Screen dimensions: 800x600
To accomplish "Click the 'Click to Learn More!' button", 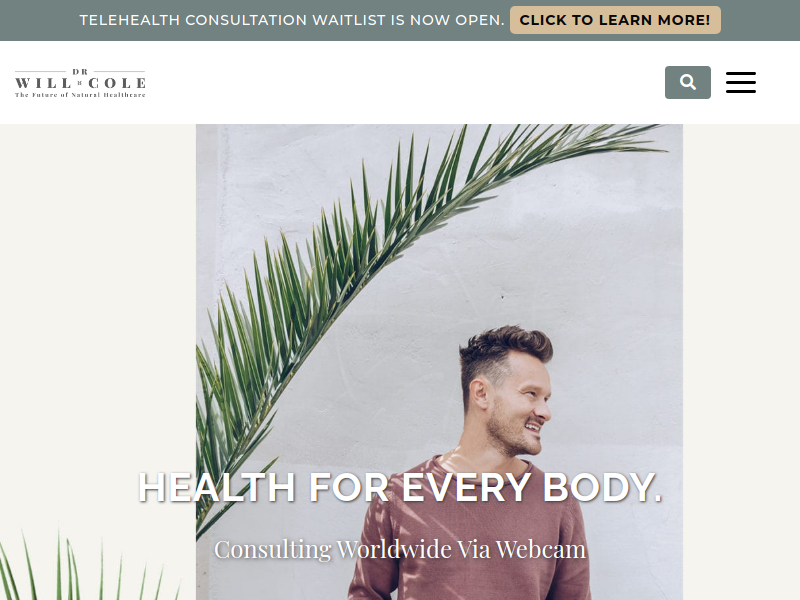I will (615, 20).
